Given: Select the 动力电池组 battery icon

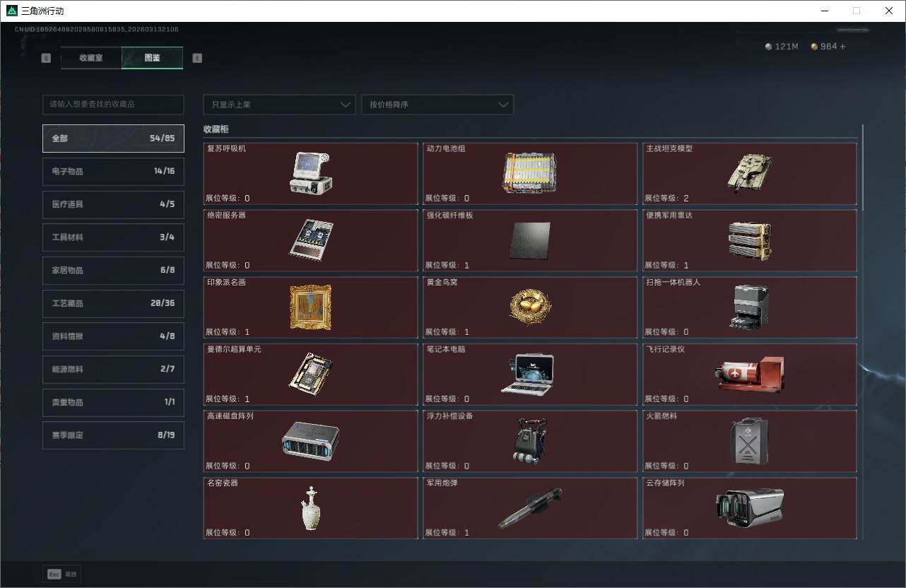Looking at the screenshot, I should pyautogui.click(x=529, y=173).
